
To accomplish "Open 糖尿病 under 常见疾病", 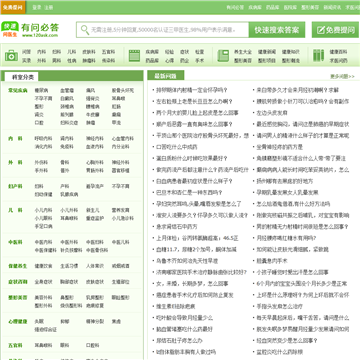I will pyautogui.click(x=41, y=90).
